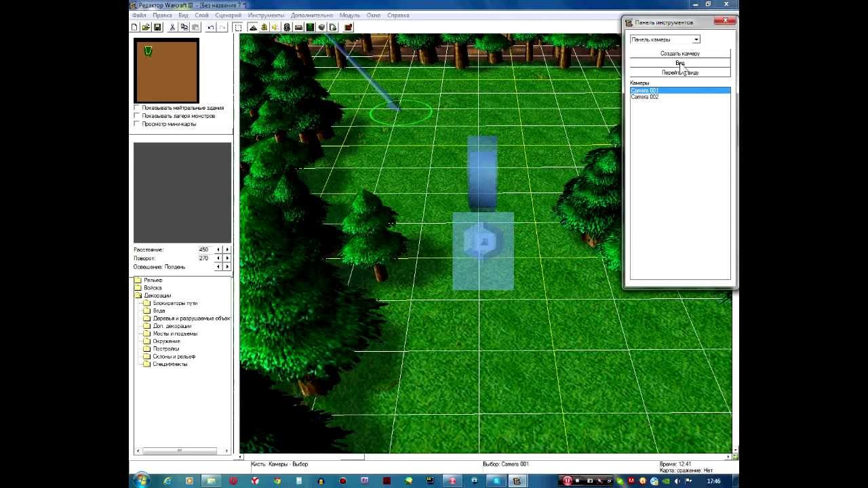Open Yandex browser from the taskbar
Screen dimensions: 868x488
255,481
